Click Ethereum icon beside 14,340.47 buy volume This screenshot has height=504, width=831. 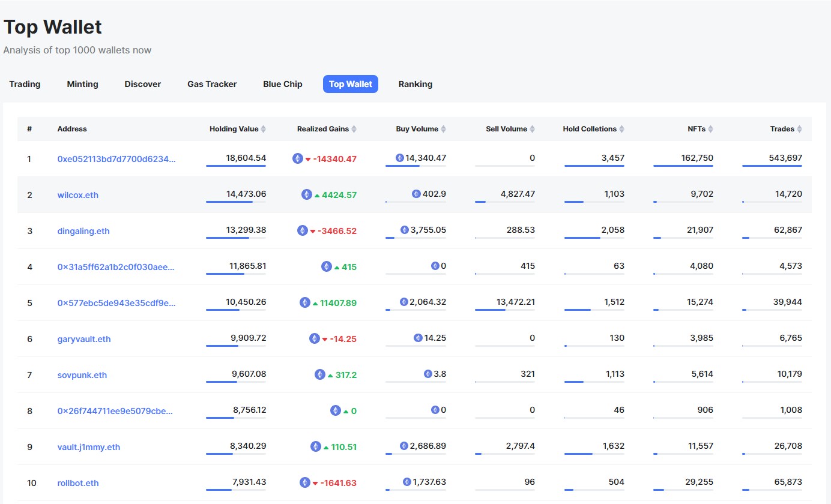(x=400, y=158)
